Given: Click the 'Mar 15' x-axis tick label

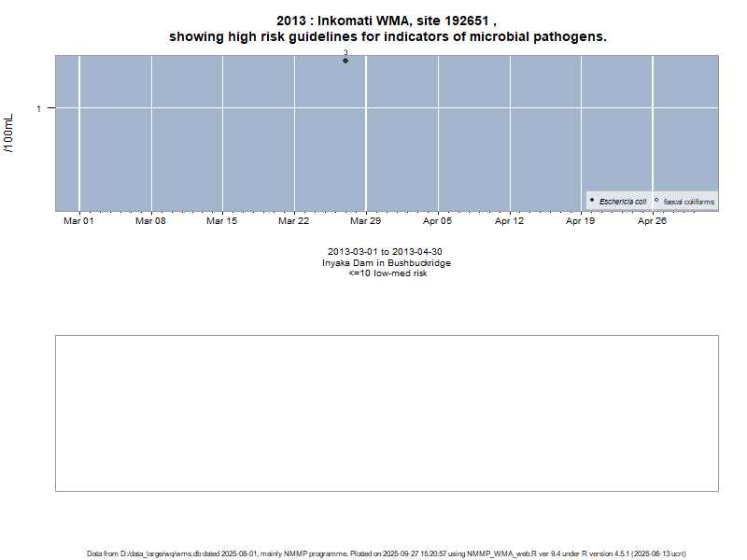Looking at the screenshot, I should coord(222,221).
